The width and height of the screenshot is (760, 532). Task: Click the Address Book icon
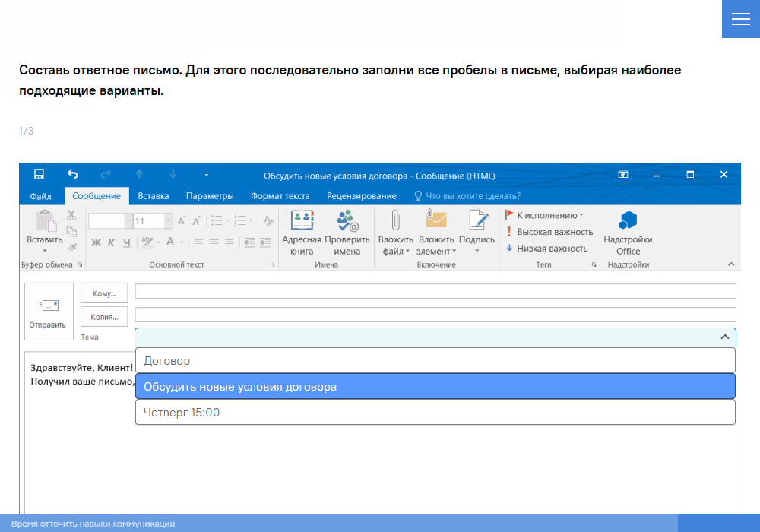click(x=302, y=221)
